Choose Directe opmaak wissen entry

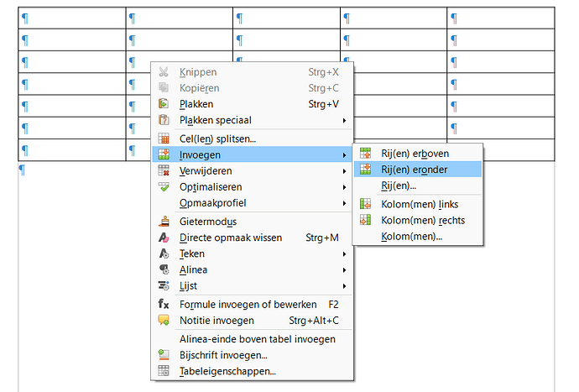[253, 238]
